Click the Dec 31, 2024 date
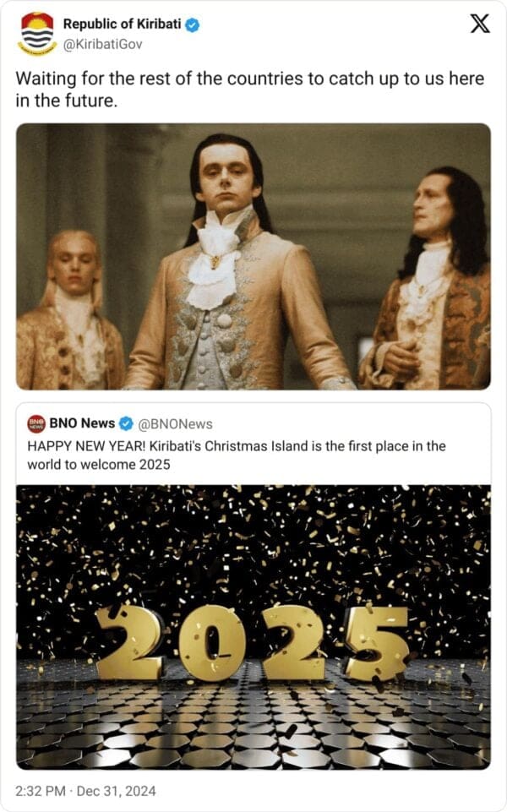 tap(116, 791)
